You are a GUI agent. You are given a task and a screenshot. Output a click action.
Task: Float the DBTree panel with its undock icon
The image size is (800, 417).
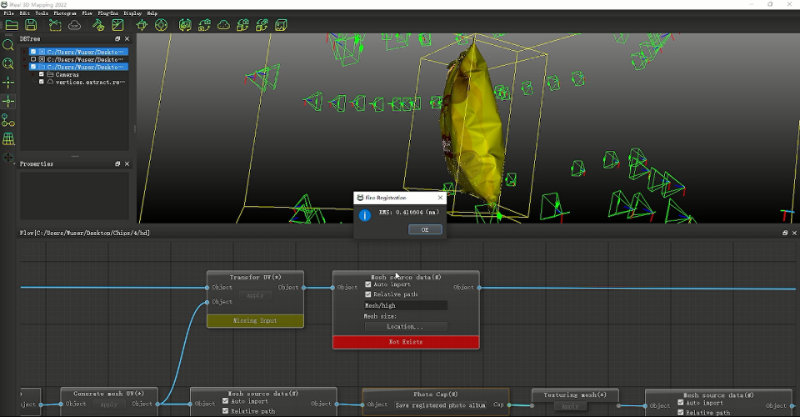pos(117,39)
